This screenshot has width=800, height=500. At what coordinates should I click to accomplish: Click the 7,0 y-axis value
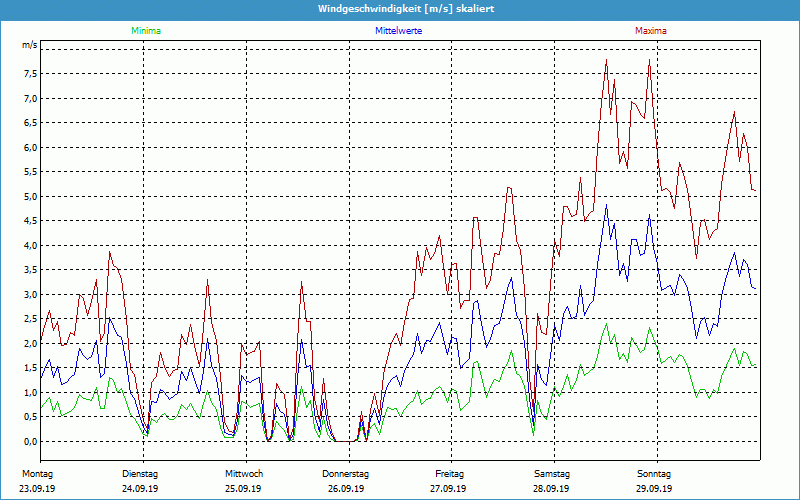coord(31,98)
